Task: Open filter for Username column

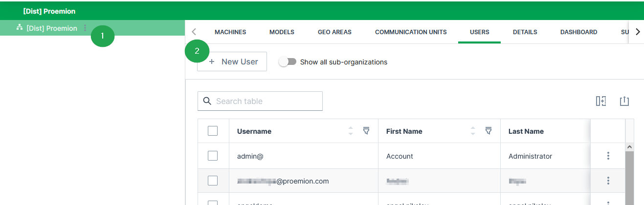Action: point(366,131)
